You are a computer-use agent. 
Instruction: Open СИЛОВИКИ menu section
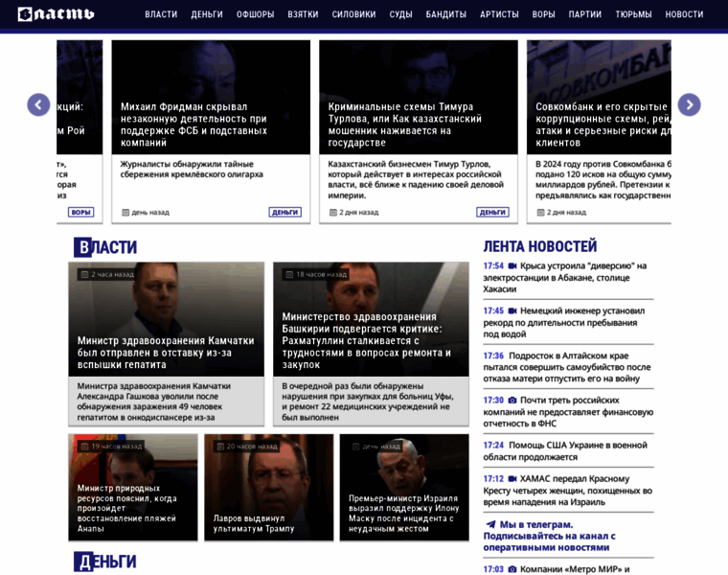pos(353,14)
